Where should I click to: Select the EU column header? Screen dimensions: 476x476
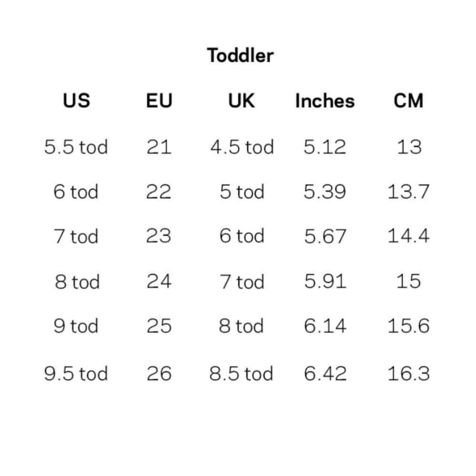(x=159, y=101)
